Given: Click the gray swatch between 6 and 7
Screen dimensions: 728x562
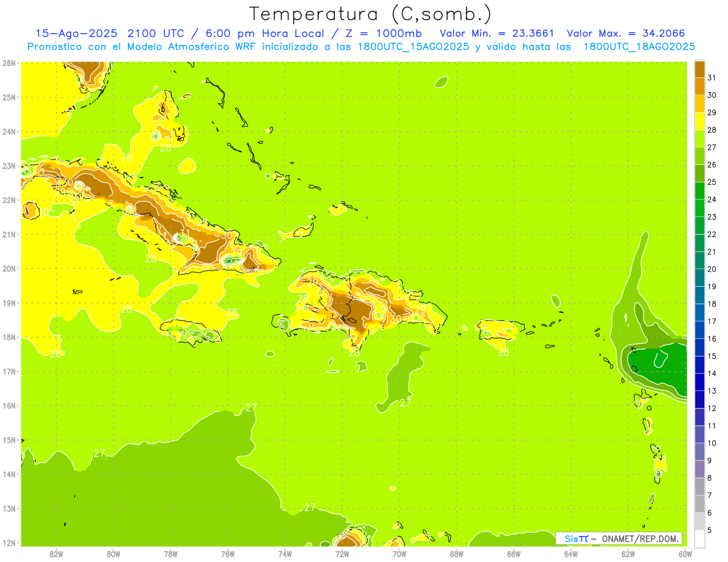Looking at the screenshot, I should coord(699,504).
